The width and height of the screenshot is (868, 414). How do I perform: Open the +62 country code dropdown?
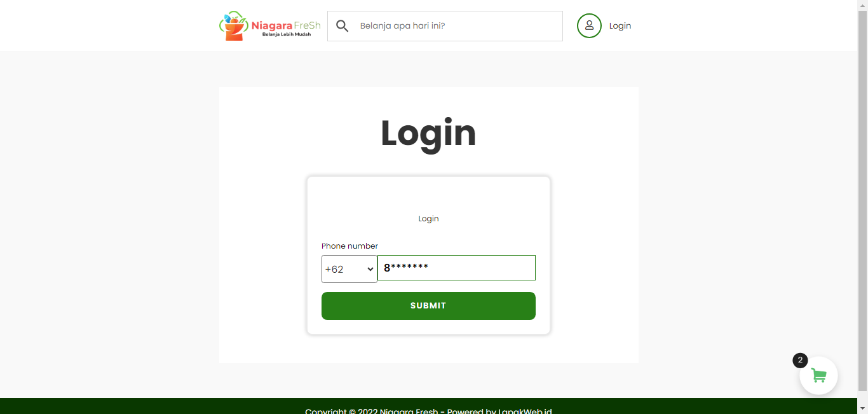pyautogui.click(x=349, y=269)
